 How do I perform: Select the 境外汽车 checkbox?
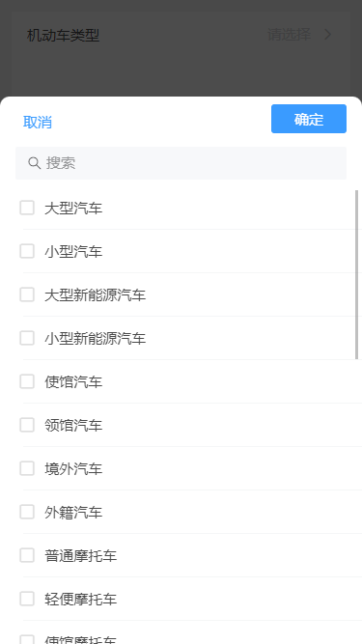tap(27, 468)
